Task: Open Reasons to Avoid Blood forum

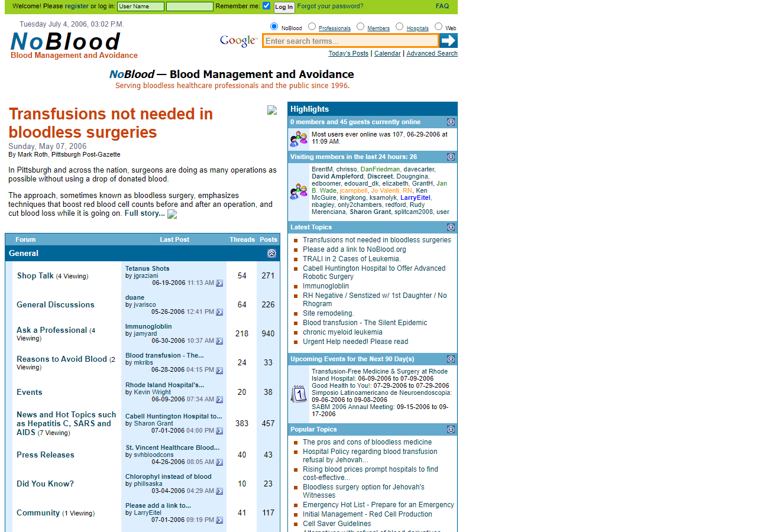Action: [x=62, y=359]
